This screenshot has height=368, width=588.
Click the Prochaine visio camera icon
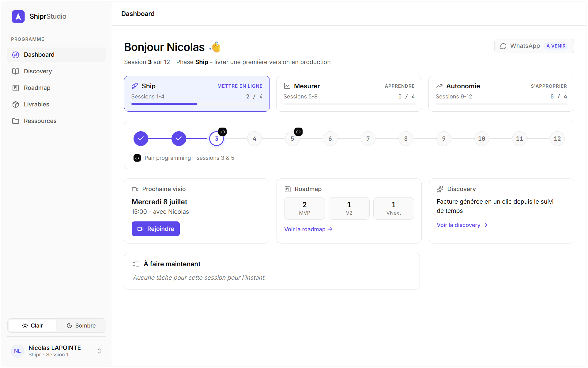(135, 189)
